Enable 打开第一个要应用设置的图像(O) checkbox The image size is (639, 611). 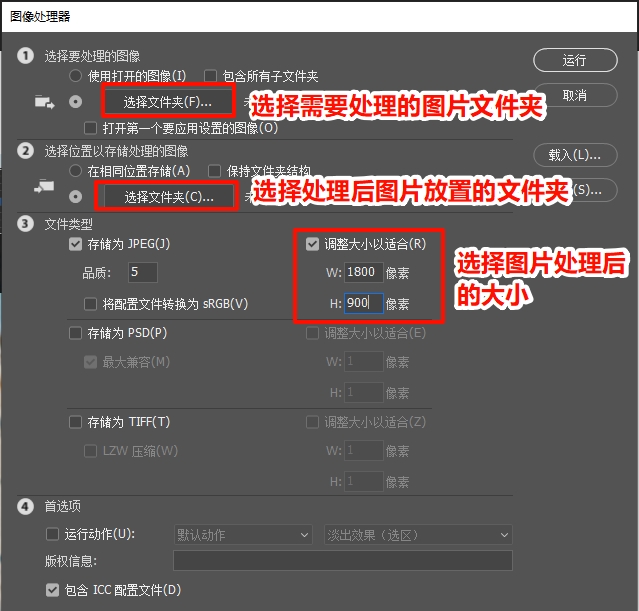pos(90,128)
